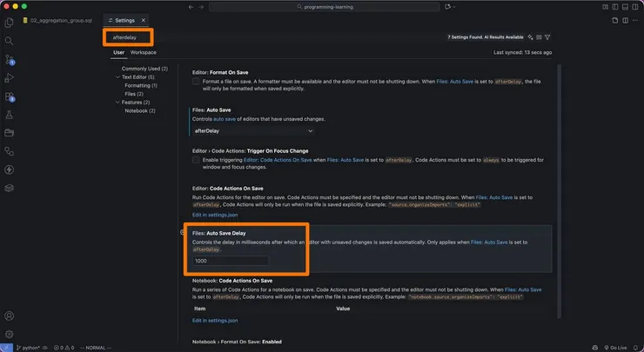Open the Explorer view in activity bar
Image resolution: width=644 pixels, height=352 pixels.
pos(9,23)
